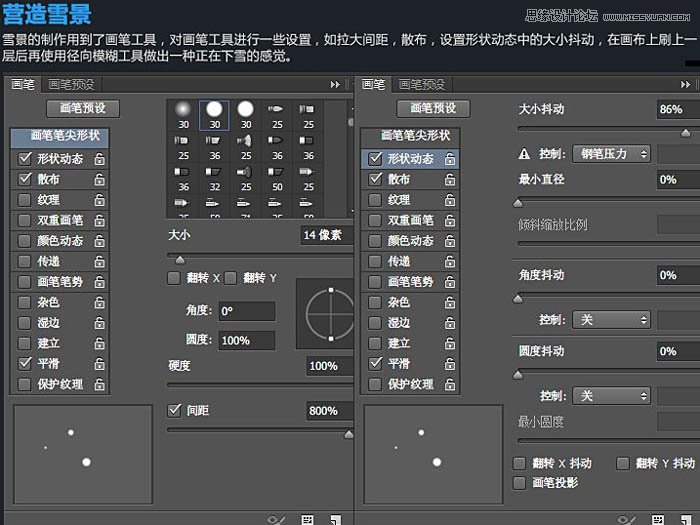Open 控制 dropdown under 圆度抖动
Viewport: 700px width, 525px height.
click(611, 396)
